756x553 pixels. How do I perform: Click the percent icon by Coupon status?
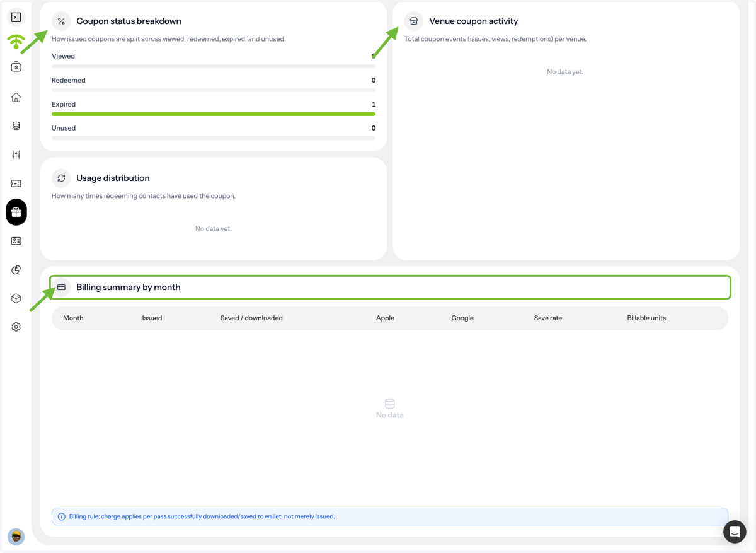point(61,21)
